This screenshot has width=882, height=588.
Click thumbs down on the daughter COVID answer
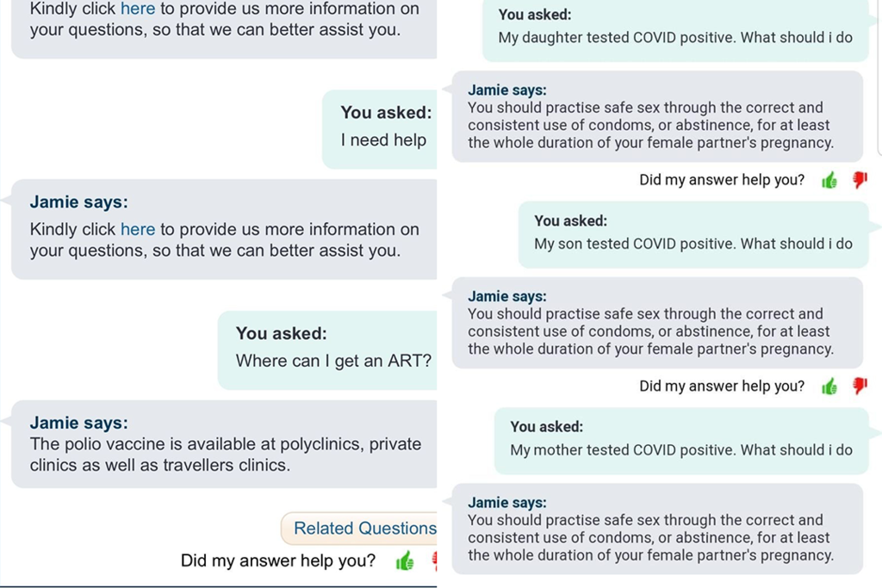858,180
